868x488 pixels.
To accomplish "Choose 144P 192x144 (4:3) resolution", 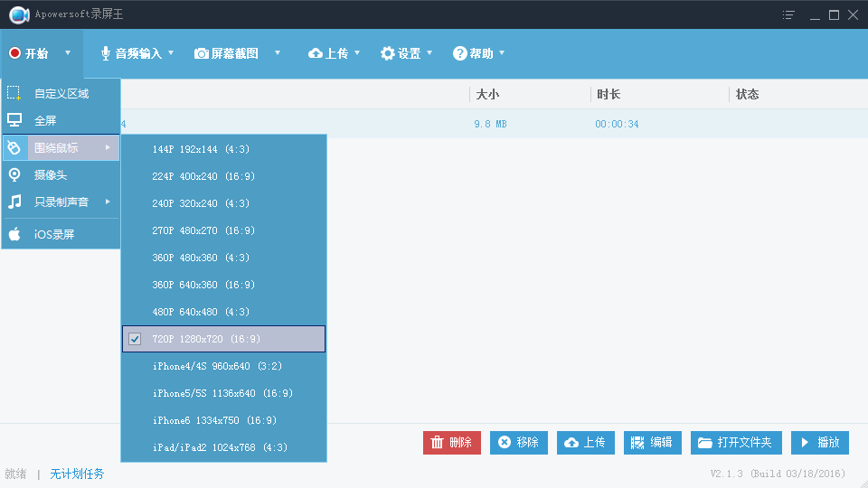I will pyautogui.click(x=223, y=149).
